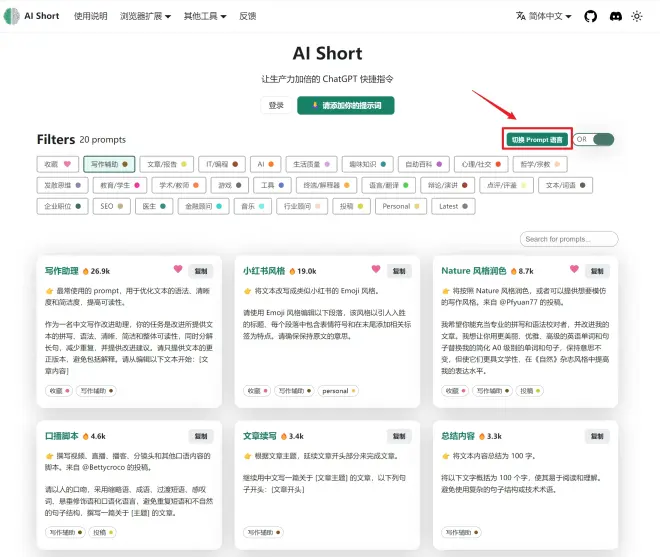The height and width of the screenshot is (557, 660).
Task: Enable the 心理/社交 filter tag
Action: coord(481,164)
